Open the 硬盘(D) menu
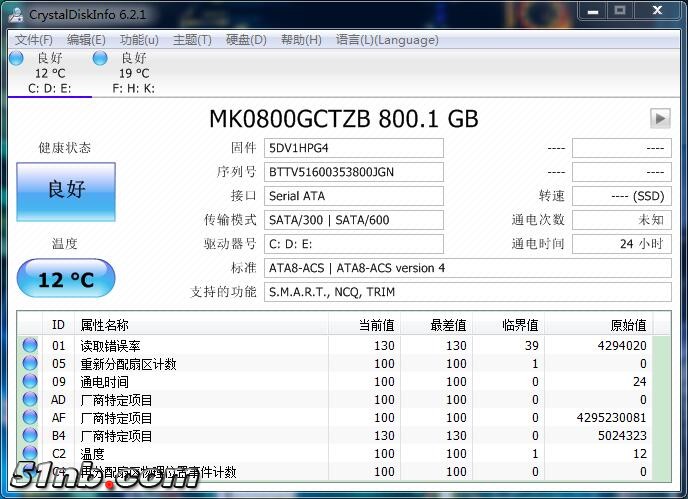The height and width of the screenshot is (499, 688). point(246,40)
